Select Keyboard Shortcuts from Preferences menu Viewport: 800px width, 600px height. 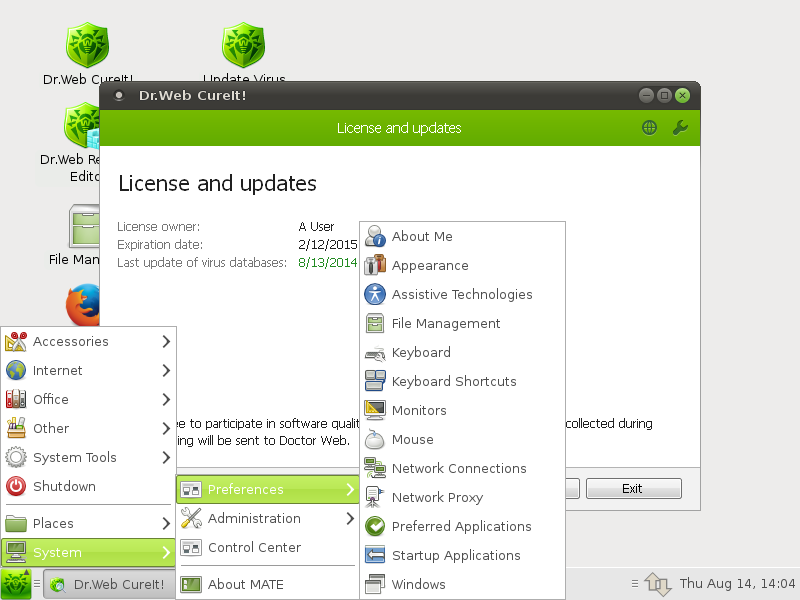[453, 382]
